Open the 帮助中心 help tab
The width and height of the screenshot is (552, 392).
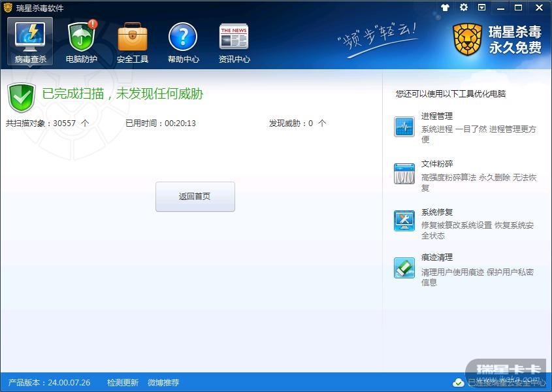pyautogui.click(x=183, y=42)
